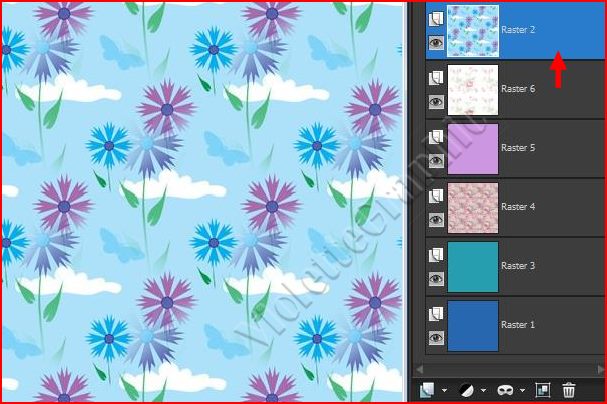Click the New Mask Layer mask icon
Viewport: 607px width, 404px height.
click(x=508, y=390)
